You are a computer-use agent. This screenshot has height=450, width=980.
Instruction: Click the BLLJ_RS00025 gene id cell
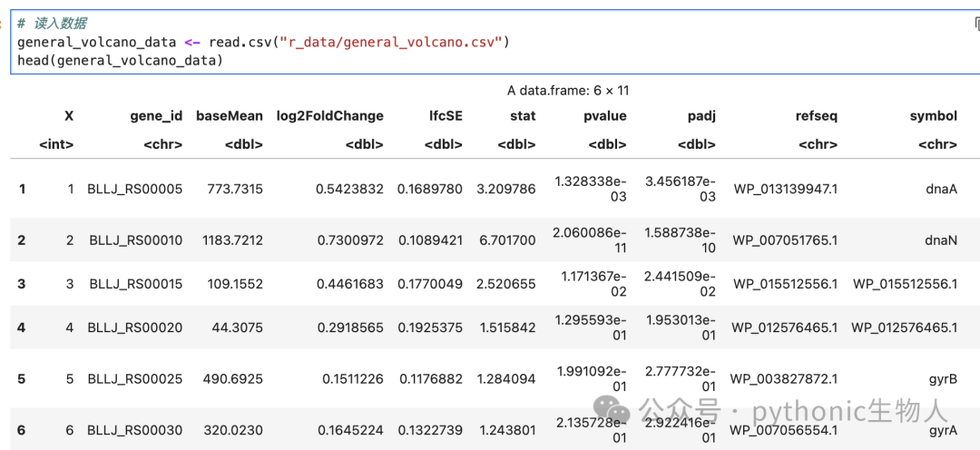(135, 378)
